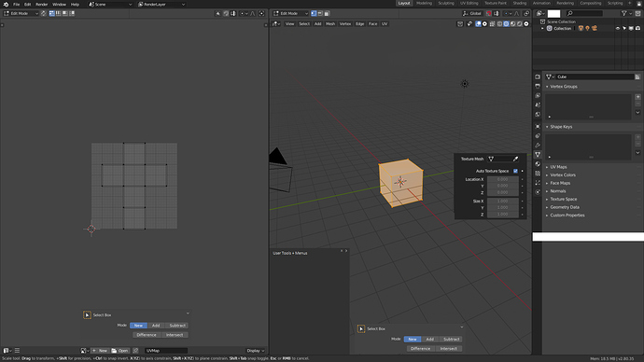This screenshot has height=362, width=644.
Task: Toggle show gizmo button in viewport
Action: (469, 24)
